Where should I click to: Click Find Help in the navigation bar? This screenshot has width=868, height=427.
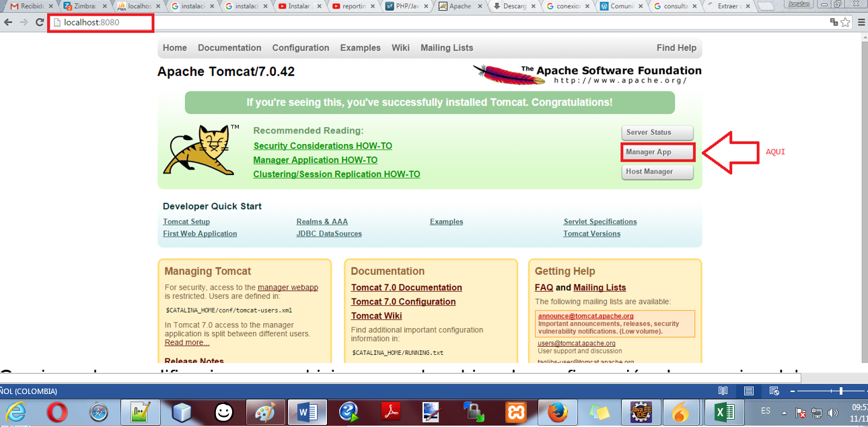[676, 48]
